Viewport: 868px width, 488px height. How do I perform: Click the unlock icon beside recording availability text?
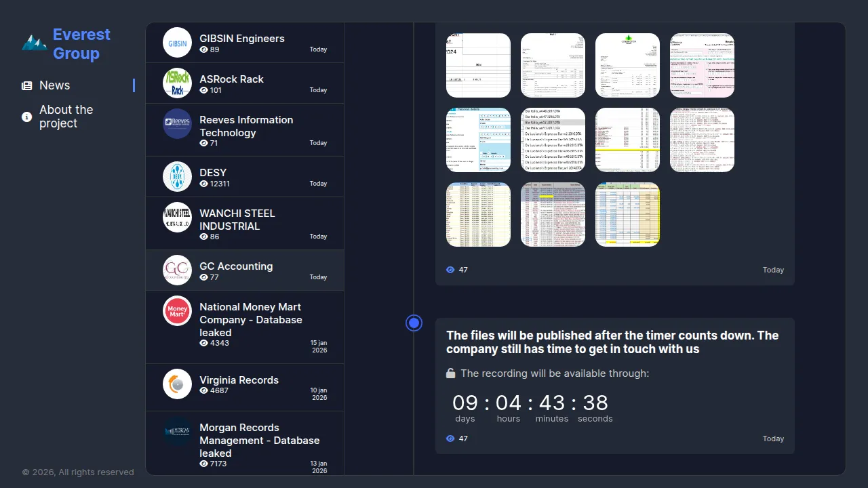click(451, 373)
